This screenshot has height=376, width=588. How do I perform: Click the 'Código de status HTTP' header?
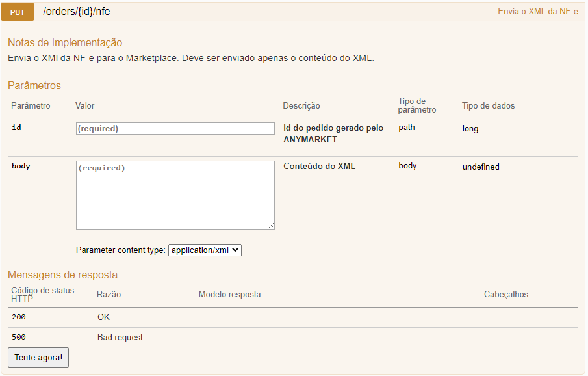point(42,295)
